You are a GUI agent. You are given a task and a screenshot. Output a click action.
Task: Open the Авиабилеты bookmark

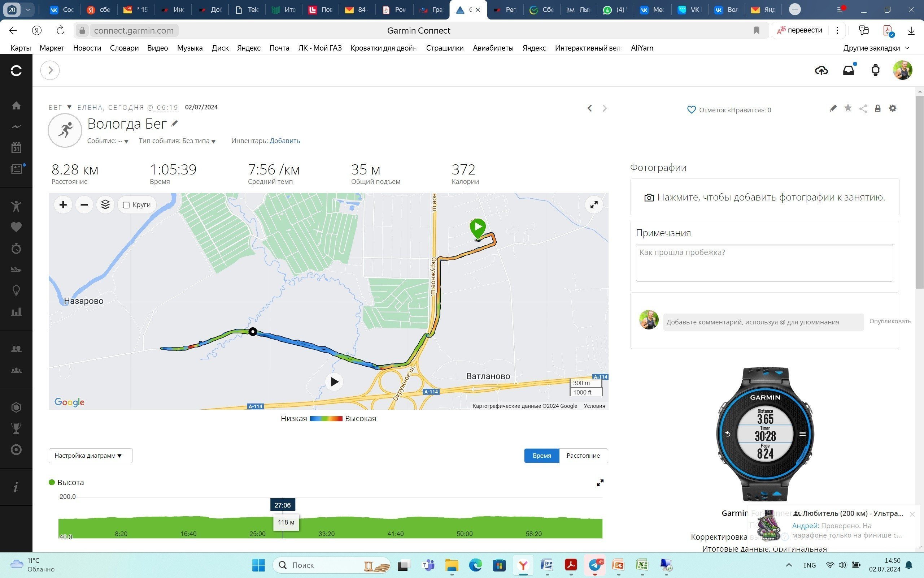click(493, 48)
